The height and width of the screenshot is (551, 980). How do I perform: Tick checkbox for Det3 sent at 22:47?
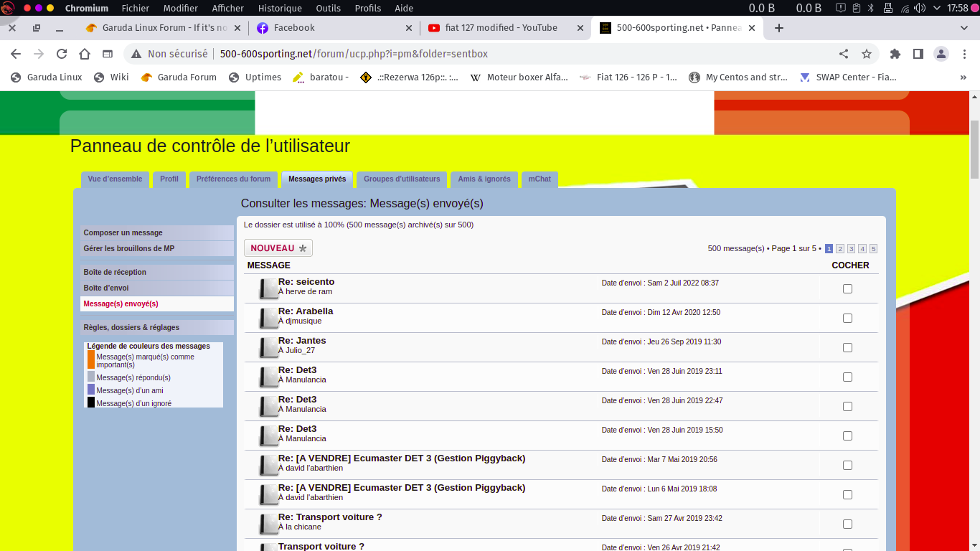coord(847,406)
